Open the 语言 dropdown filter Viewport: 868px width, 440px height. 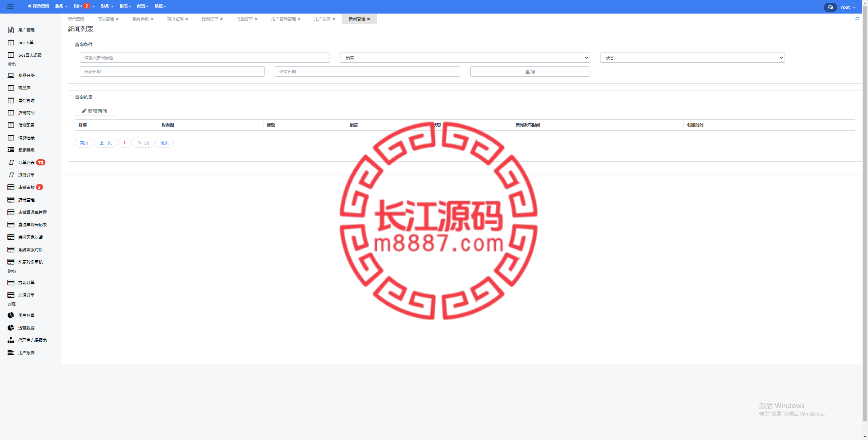point(465,58)
